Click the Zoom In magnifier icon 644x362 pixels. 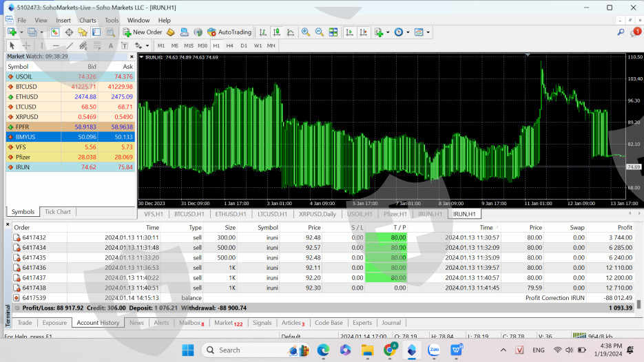tap(306, 32)
